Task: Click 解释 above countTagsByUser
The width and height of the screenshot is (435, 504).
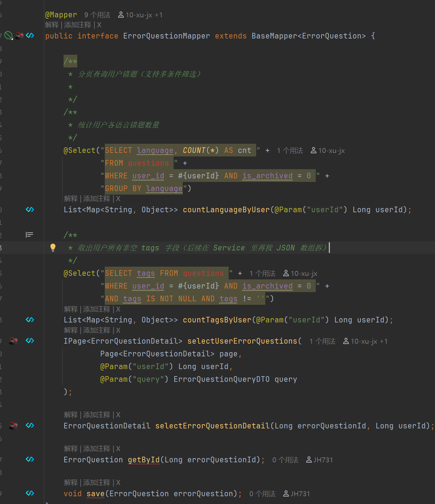Action: 71,309
